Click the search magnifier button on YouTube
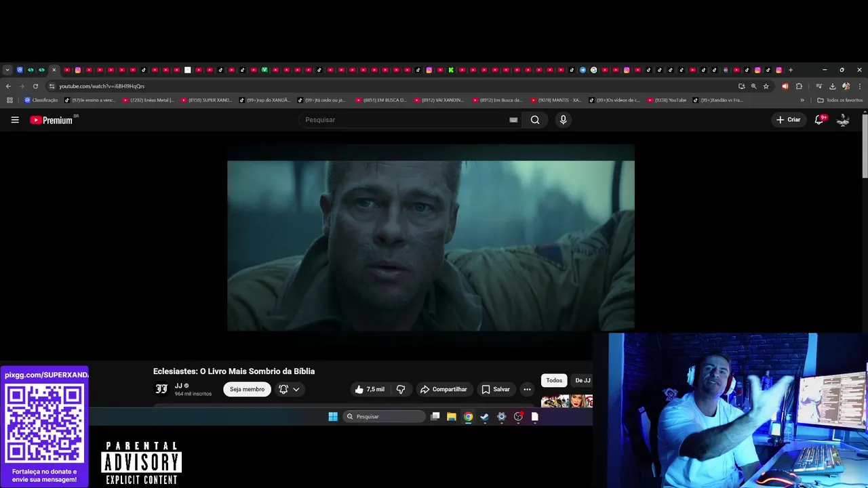The image size is (868, 488). click(535, 120)
